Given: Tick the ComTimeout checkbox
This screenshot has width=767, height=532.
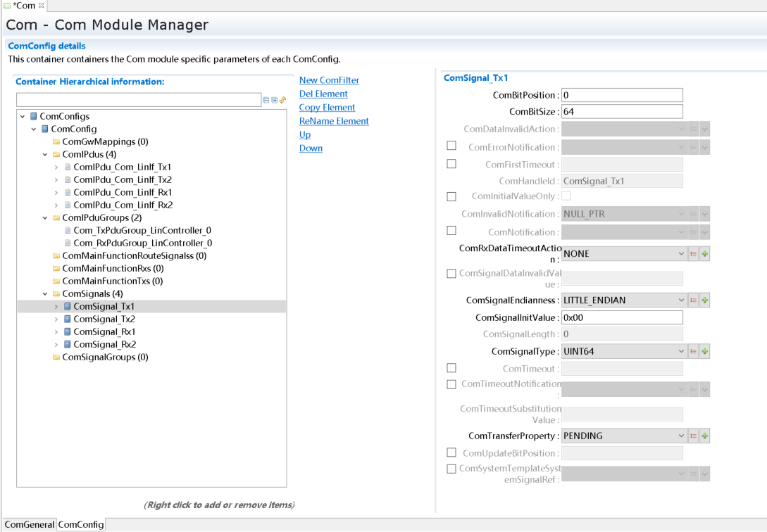Looking at the screenshot, I should [x=451, y=368].
